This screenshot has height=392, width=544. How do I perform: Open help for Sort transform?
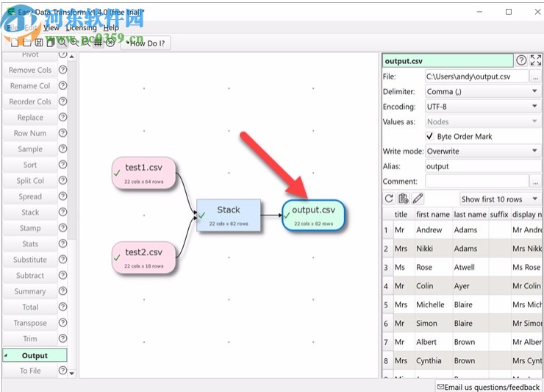pos(62,165)
